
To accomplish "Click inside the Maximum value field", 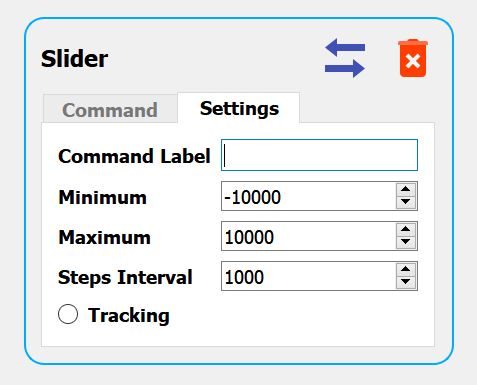I will [x=309, y=236].
